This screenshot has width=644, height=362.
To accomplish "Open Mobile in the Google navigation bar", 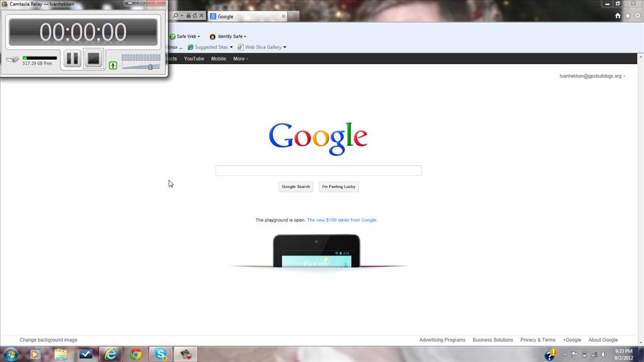I will pos(218,58).
